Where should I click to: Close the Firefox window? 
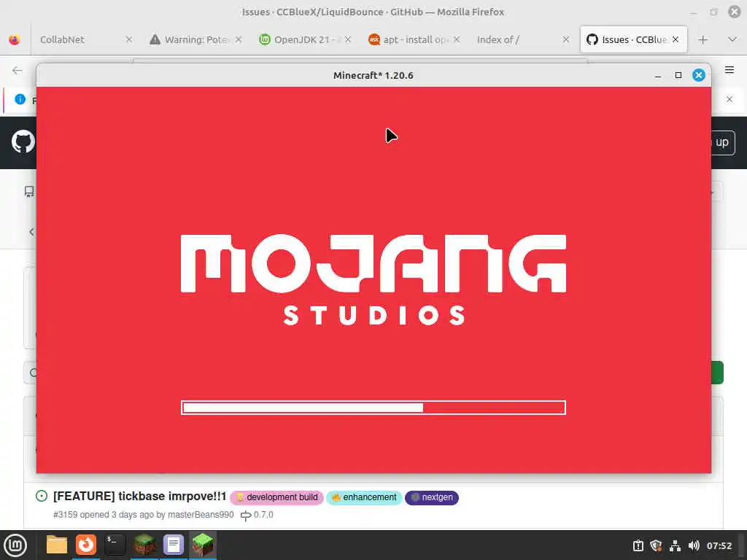(735, 12)
